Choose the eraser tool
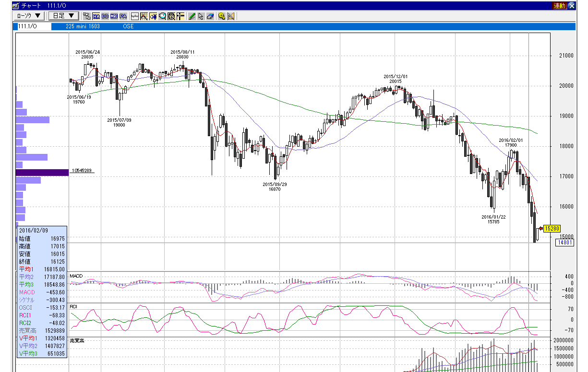The height and width of the screenshot is (372, 588). coord(210,16)
